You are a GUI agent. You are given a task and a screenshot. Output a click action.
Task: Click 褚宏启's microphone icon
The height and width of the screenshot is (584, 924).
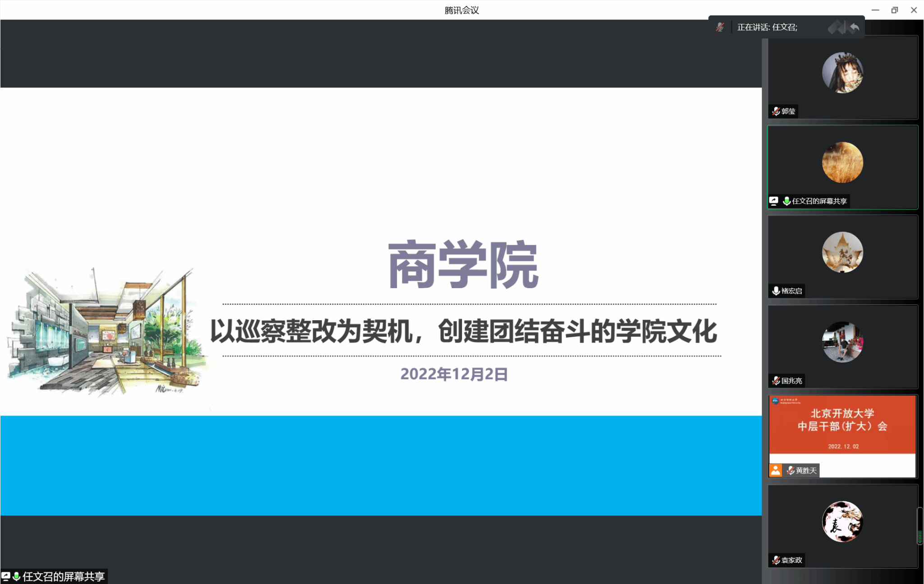(776, 291)
